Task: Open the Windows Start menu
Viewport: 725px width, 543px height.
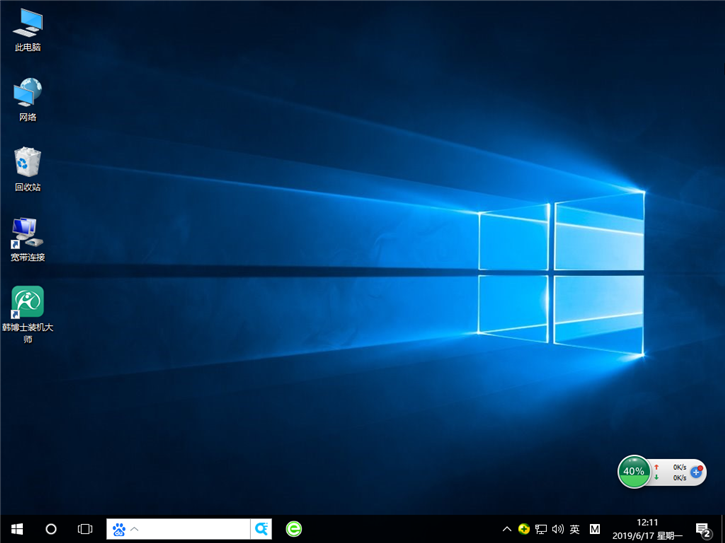Action: (17, 529)
